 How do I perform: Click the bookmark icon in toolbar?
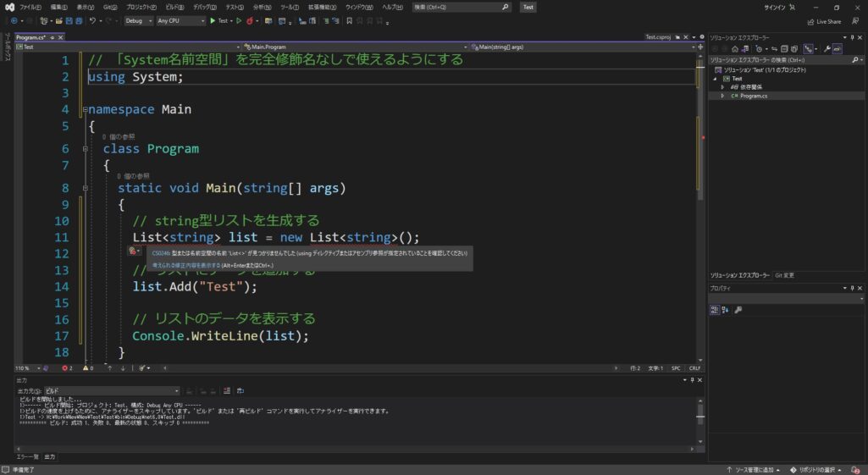coord(349,20)
